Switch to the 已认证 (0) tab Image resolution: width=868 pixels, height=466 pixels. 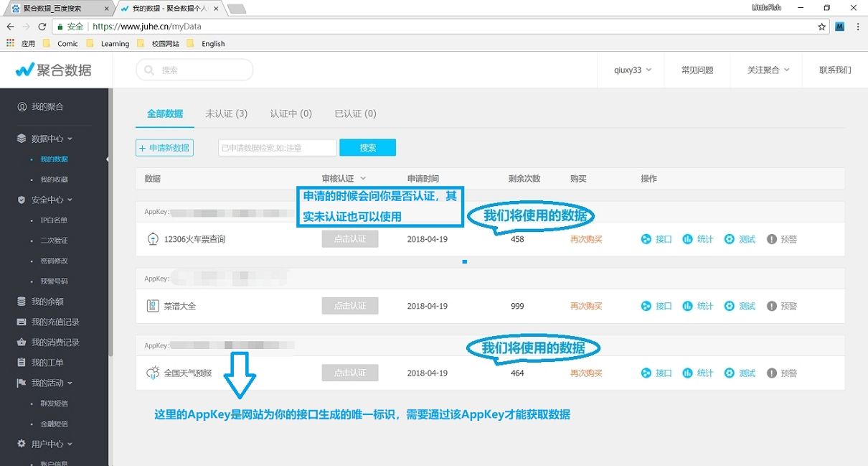355,113
